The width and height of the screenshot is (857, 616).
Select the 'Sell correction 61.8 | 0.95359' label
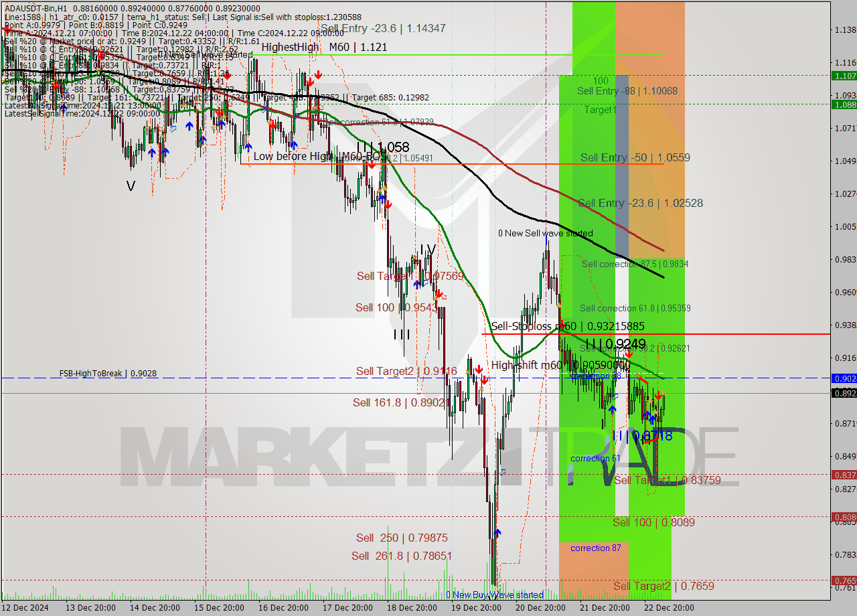pos(635,308)
